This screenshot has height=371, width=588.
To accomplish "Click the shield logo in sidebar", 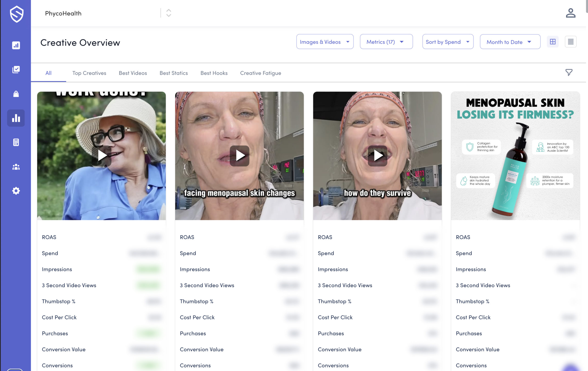I will point(16,14).
